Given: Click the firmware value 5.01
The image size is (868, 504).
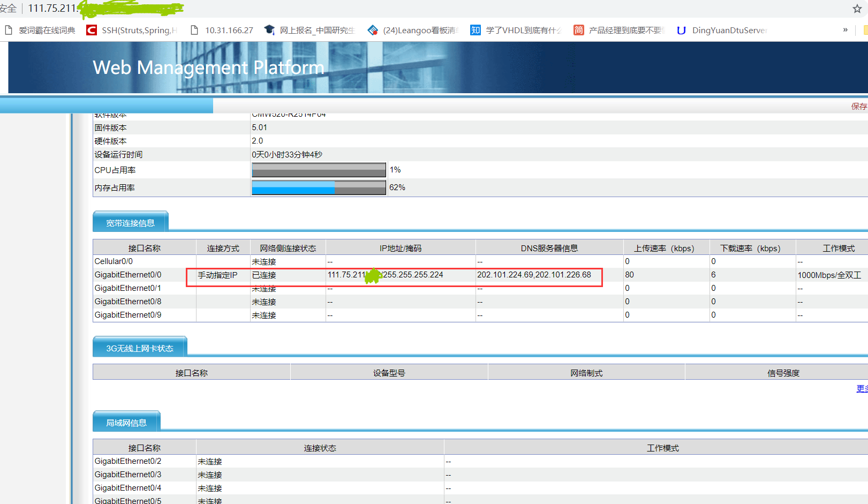Looking at the screenshot, I should coord(259,127).
